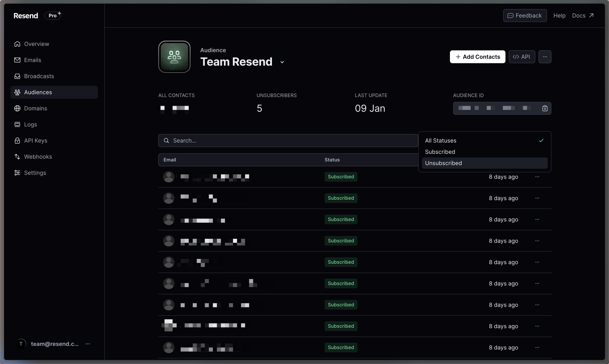Select the Audiences people icon
This screenshot has width=609, height=364.
pyautogui.click(x=17, y=92)
